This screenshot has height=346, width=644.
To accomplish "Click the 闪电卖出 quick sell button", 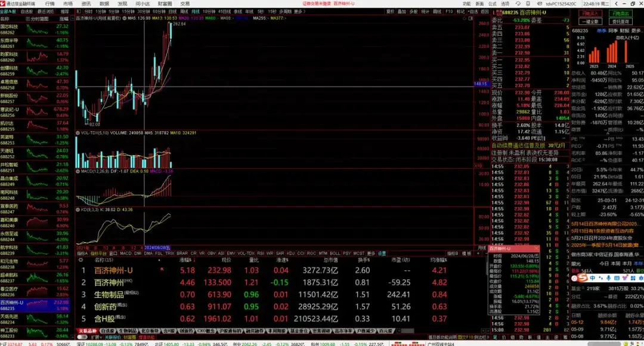I will click(x=620, y=14).
